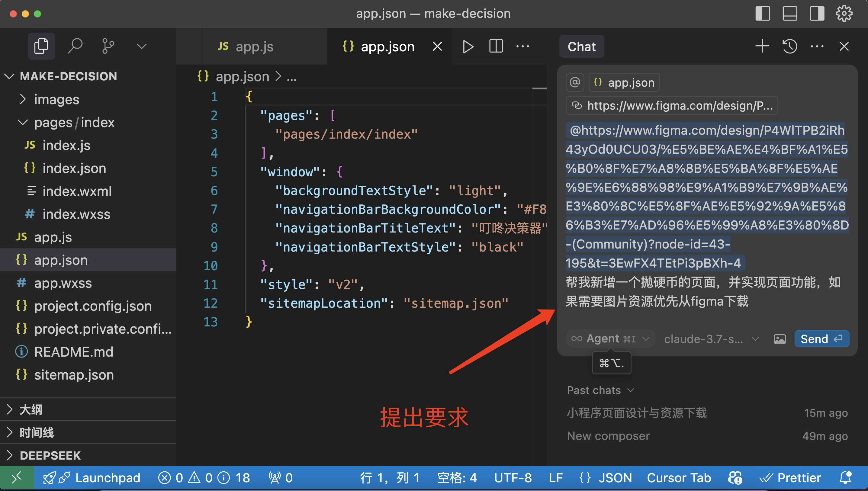This screenshot has height=491, width=868.
Task: Click Launchpad in the status bar
Action: pyautogui.click(x=92, y=478)
